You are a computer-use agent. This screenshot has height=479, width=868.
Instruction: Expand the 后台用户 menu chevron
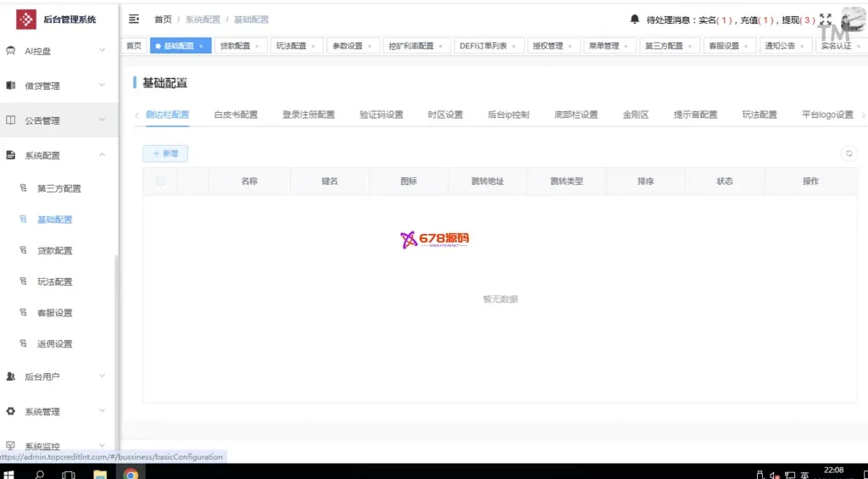pos(102,376)
